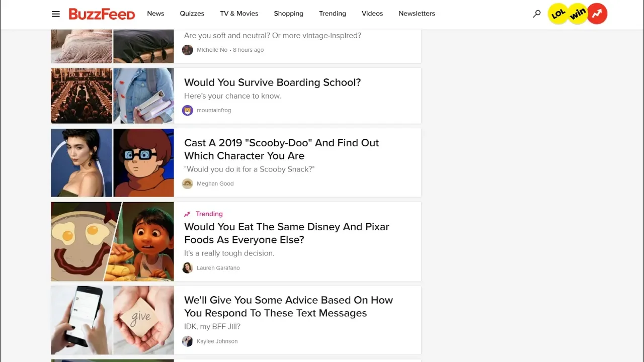This screenshot has width=644, height=362.
Task: Click the 'give' note thumbnail
Action: (144, 320)
